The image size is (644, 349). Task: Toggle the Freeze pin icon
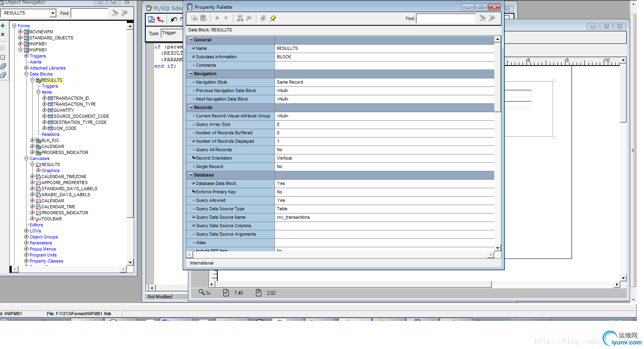[273, 18]
